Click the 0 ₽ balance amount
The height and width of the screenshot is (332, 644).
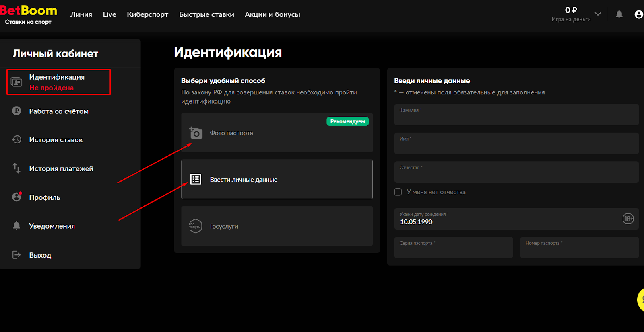(571, 10)
